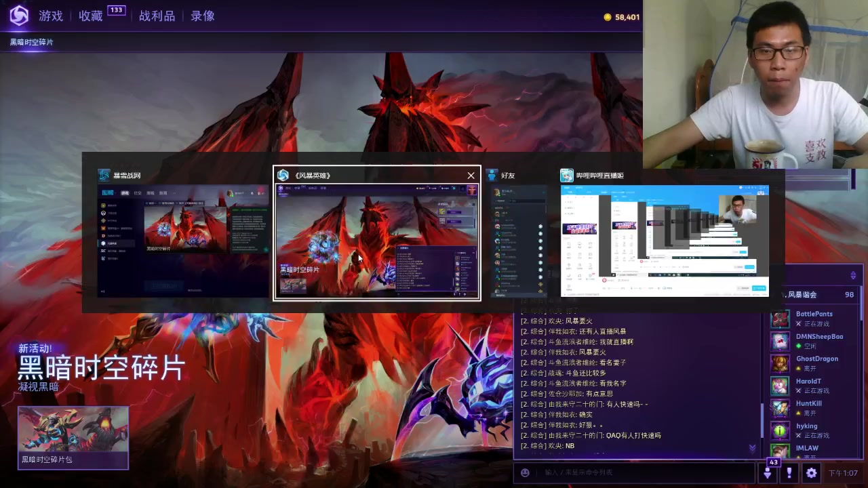Click hyking avatar

781,431
